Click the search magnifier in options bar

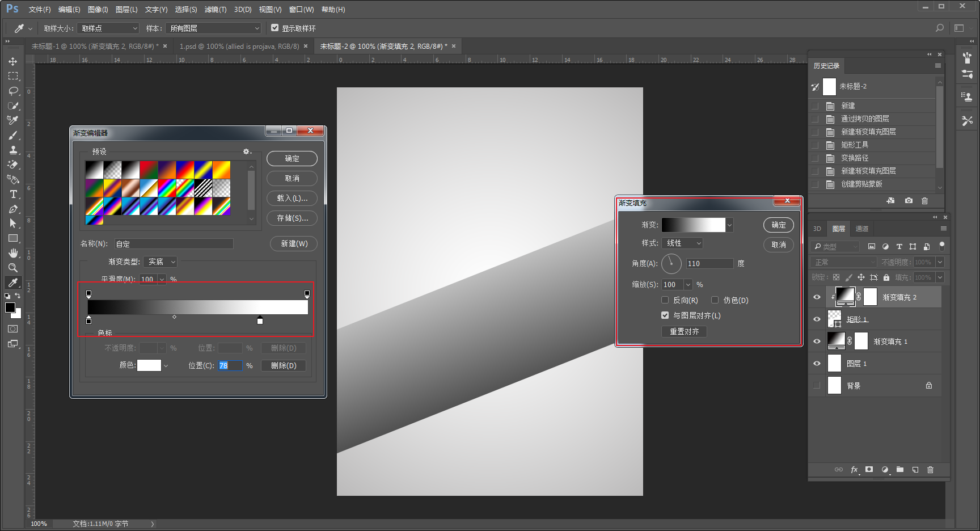pyautogui.click(x=940, y=28)
